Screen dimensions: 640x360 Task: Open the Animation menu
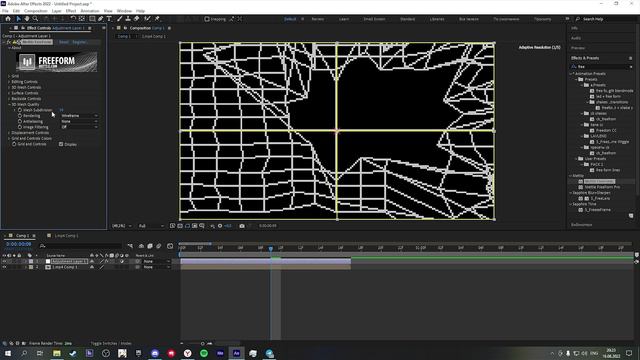90,11
